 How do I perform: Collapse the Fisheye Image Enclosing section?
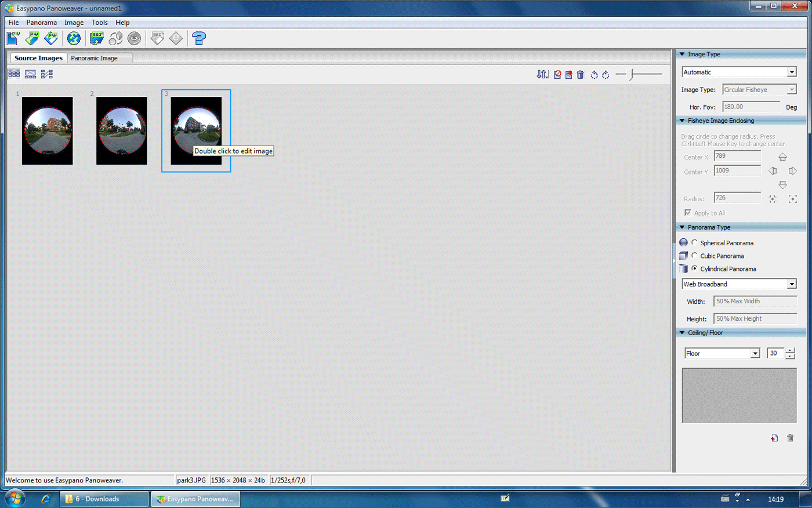682,121
